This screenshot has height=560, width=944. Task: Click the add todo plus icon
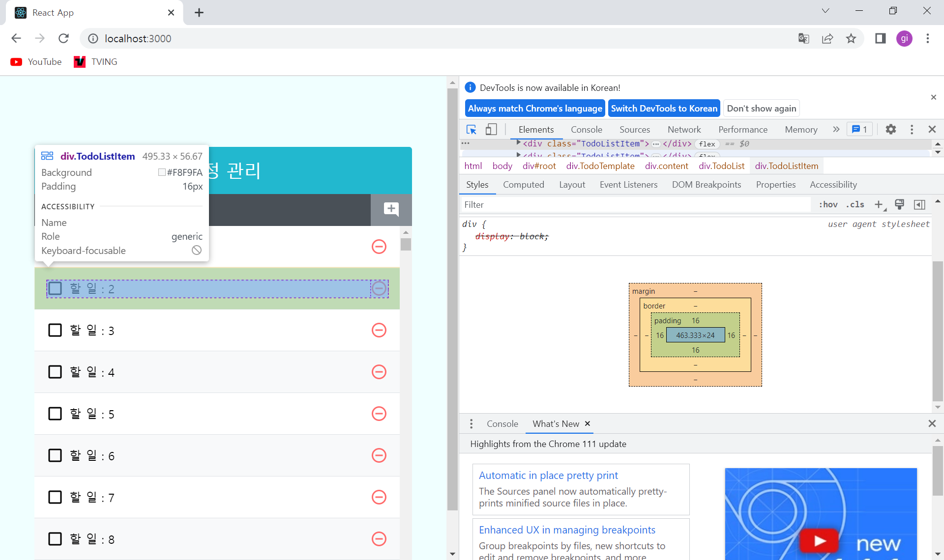[x=391, y=209]
